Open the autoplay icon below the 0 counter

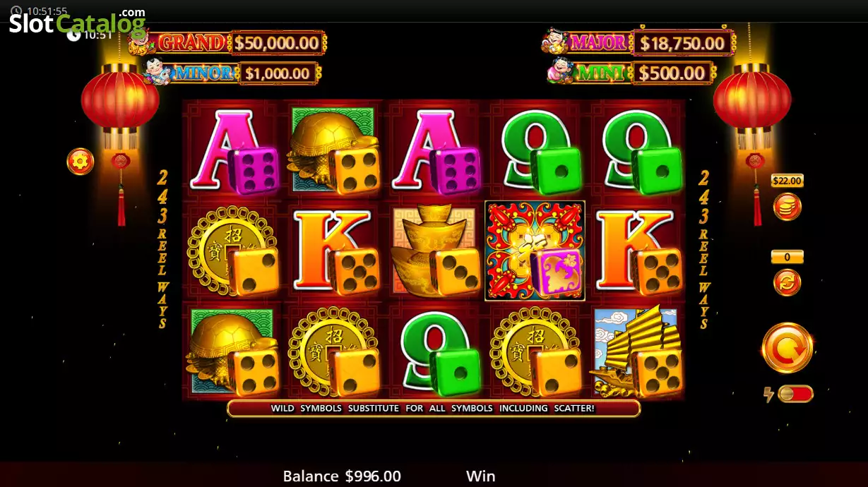click(787, 282)
